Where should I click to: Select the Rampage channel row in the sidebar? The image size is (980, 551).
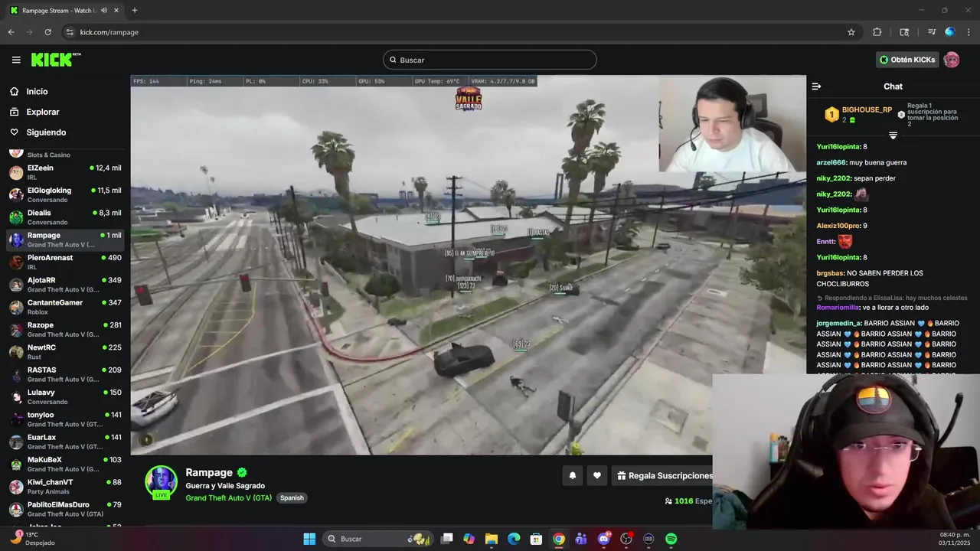pyautogui.click(x=64, y=240)
